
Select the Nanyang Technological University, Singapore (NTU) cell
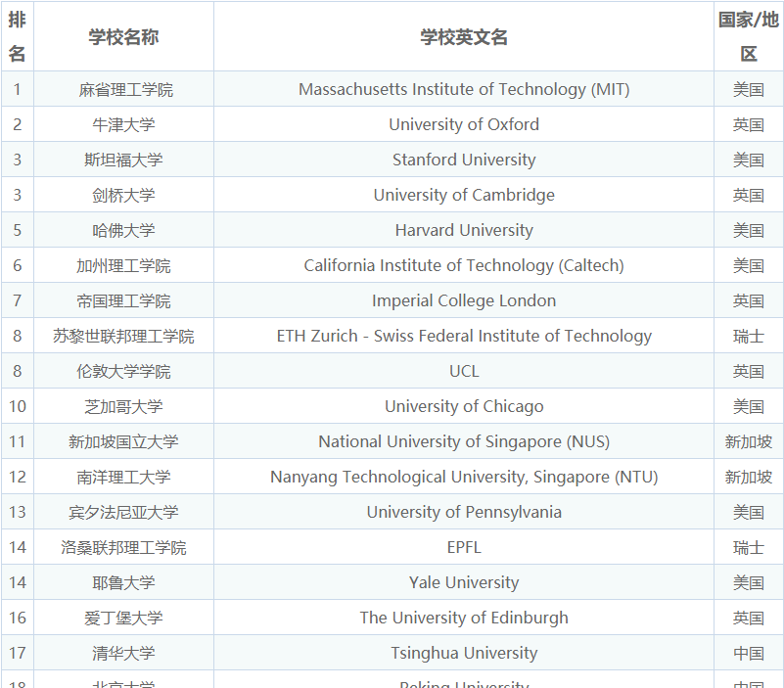tap(464, 477)
